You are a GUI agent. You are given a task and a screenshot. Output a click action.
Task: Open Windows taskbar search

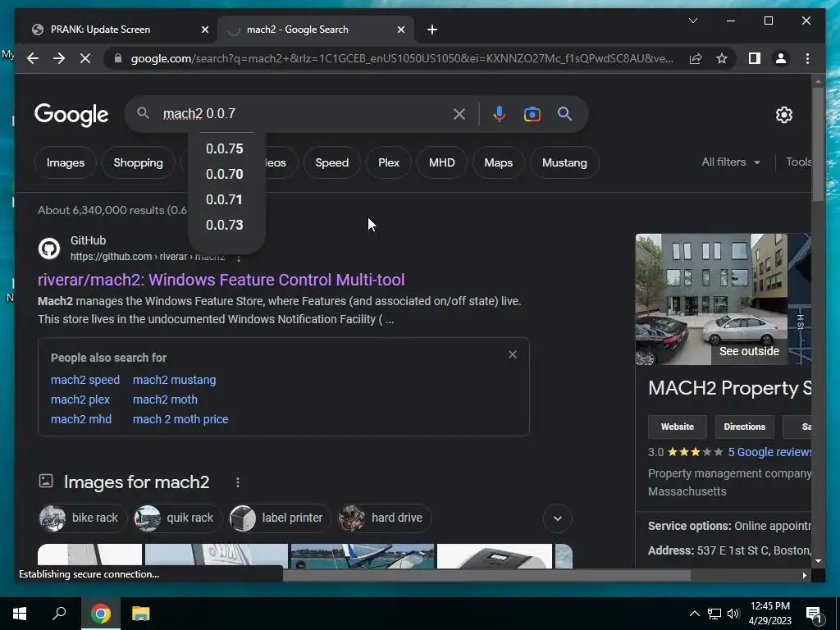pyautogui.click(x=59, y=614)
